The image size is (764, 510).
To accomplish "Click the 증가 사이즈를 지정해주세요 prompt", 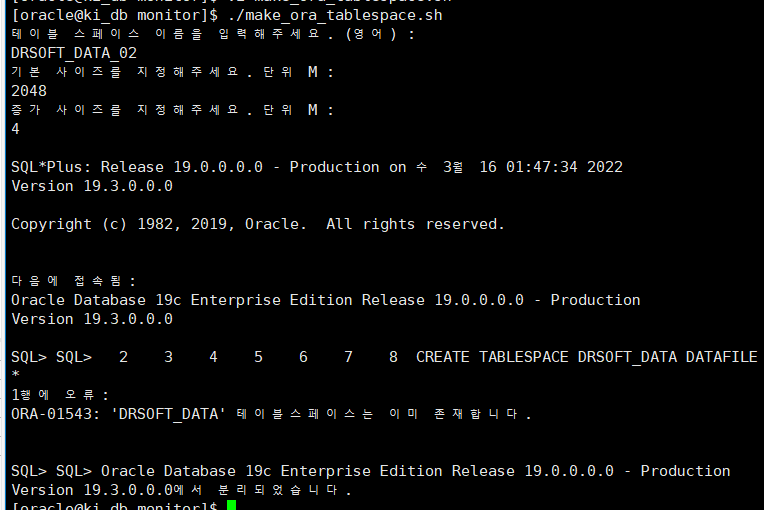I will point(172,110).
